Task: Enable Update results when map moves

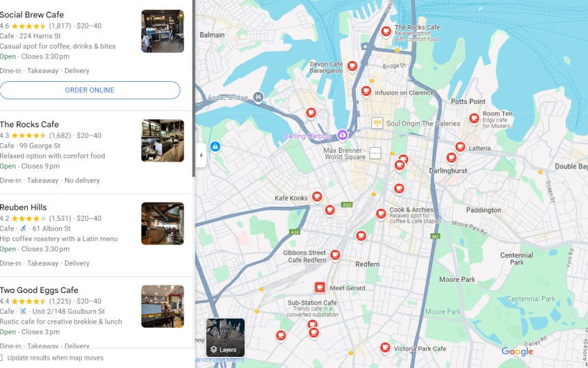Action: [x=1, y=358]
